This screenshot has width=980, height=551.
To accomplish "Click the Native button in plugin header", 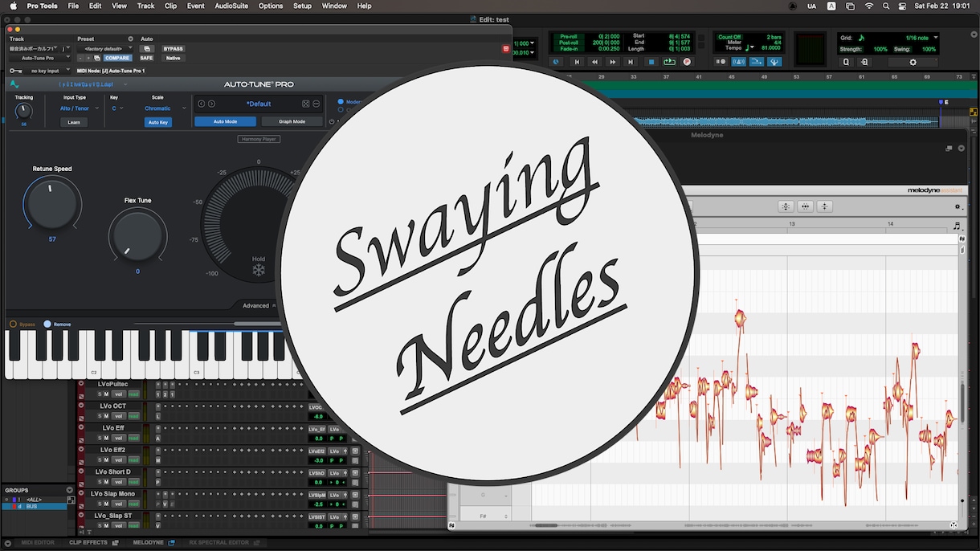I will click(174, 58).
